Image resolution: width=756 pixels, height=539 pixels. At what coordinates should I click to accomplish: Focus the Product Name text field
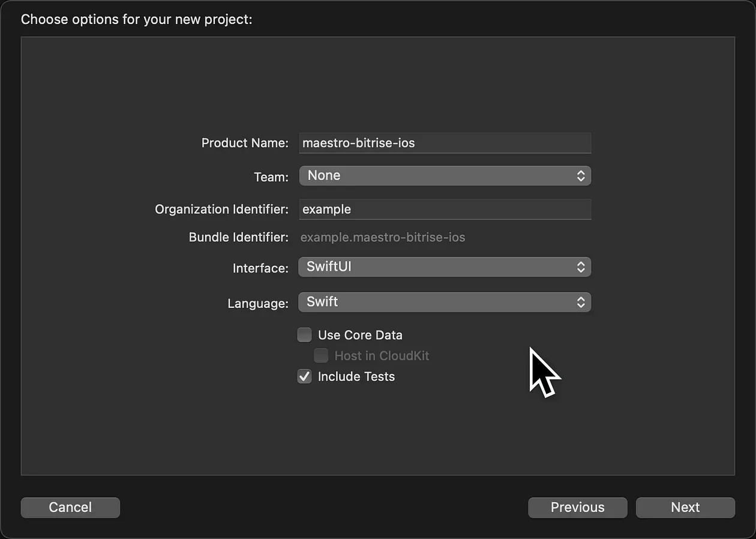[444, 143]
